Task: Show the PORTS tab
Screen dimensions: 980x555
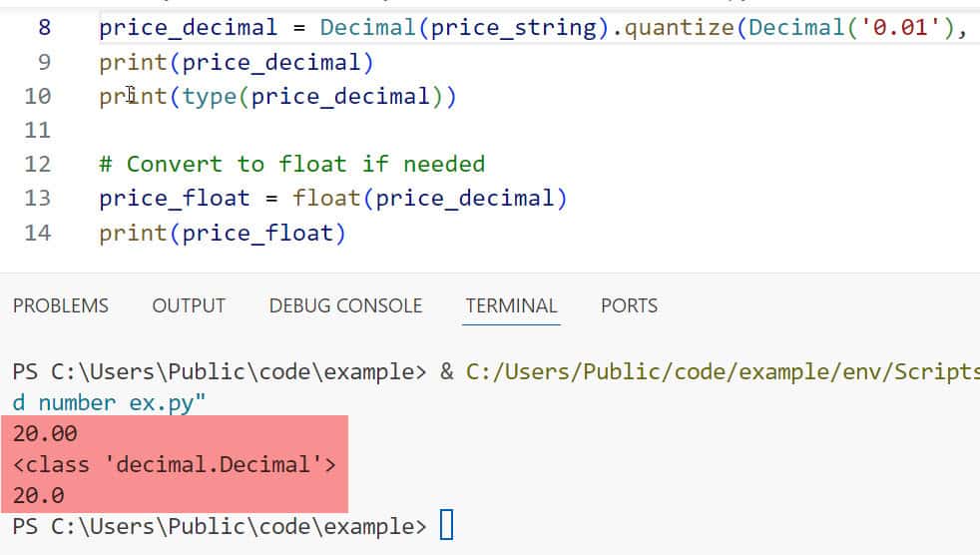Action: [629, 305]
